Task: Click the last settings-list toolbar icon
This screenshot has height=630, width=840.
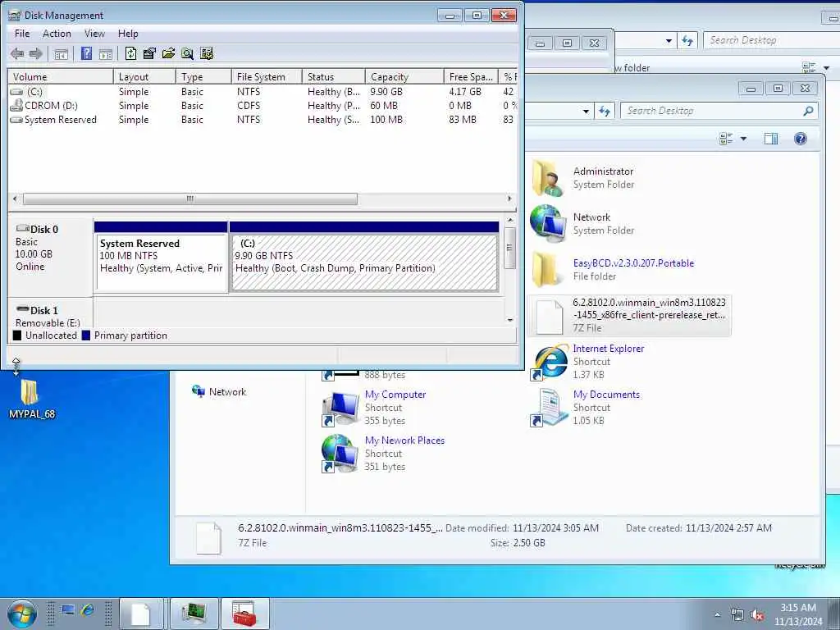Action: coord(206,53)
